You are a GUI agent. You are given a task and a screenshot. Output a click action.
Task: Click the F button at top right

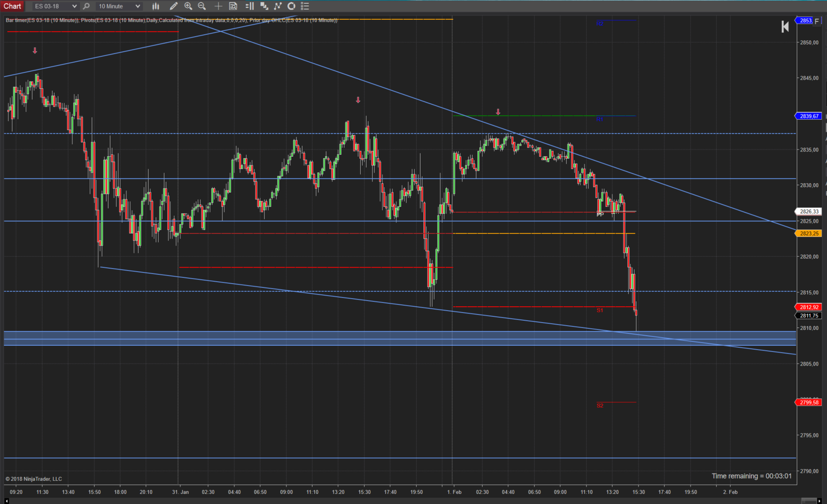(816, 21)
